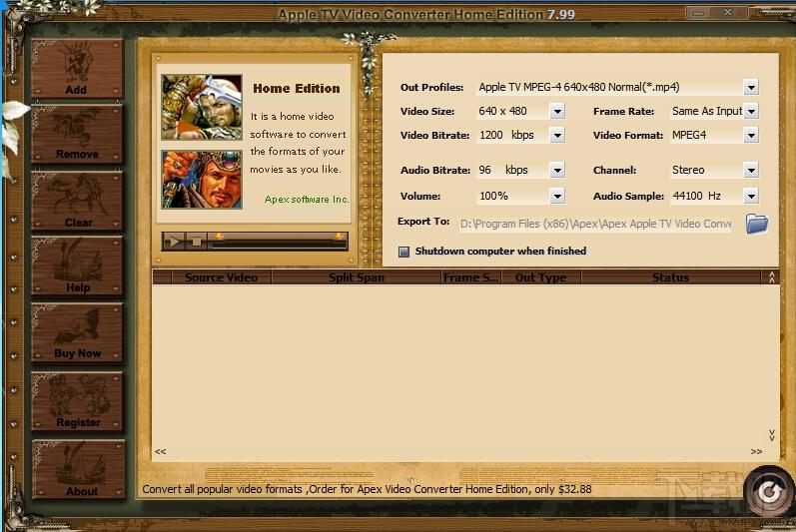
Task: Open the Channel dropdown
Action: (751, 170)
